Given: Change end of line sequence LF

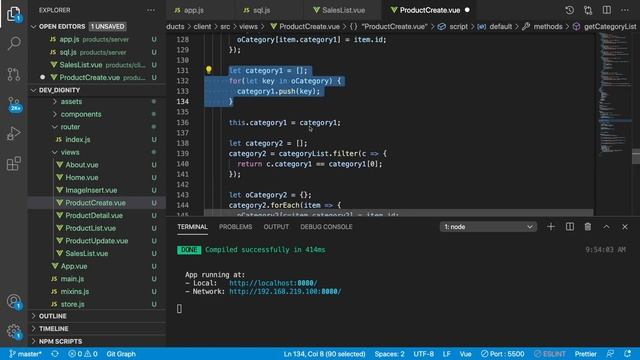Looking at the screenshot, I should pyautogui.click(x=447, y=354).
